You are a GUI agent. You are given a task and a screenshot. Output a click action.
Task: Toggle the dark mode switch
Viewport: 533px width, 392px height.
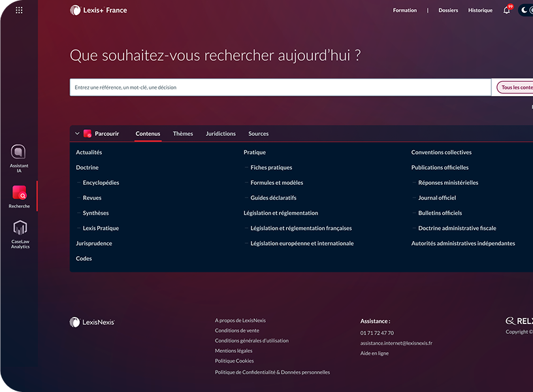(x=525, y=10)
